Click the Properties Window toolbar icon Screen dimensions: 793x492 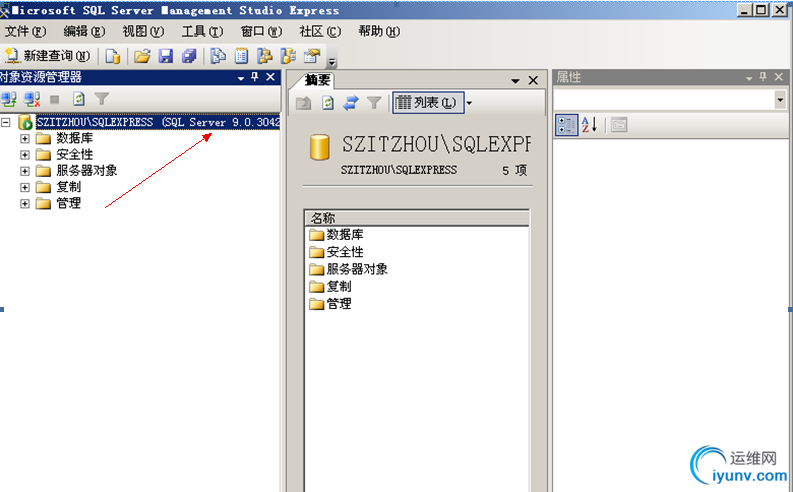tap(312, 56)
